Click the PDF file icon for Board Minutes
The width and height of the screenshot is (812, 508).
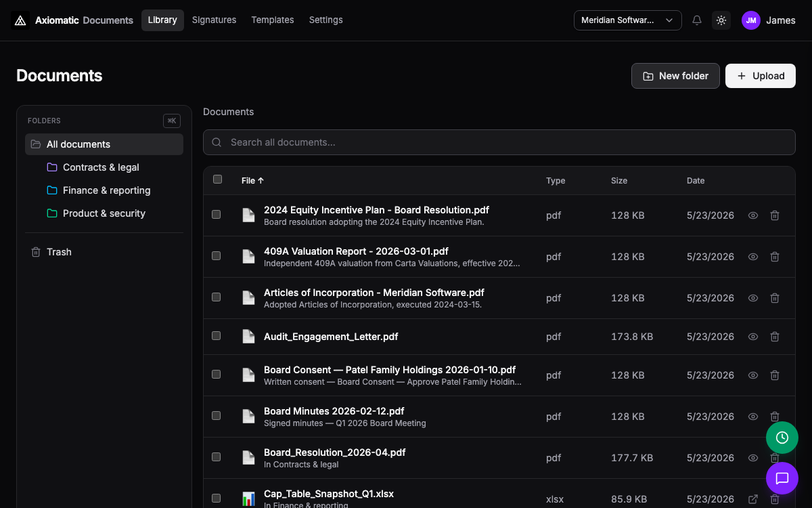point(249,417)
